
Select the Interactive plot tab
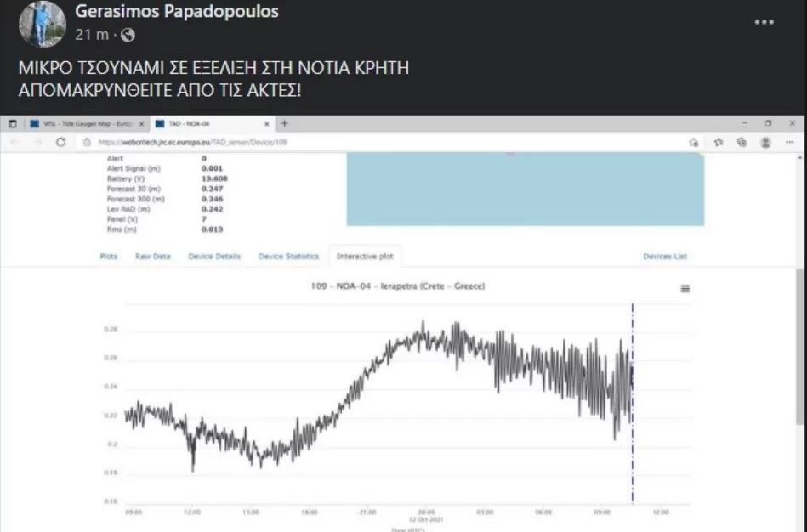tap(366, 257)
